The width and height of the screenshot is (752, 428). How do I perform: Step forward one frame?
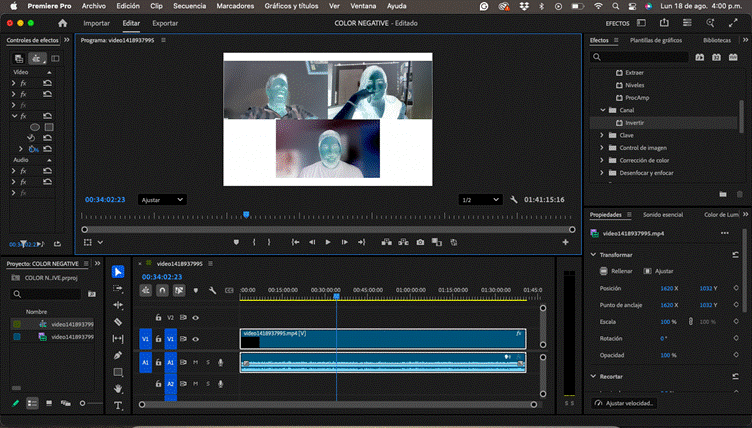pos(344,242)
